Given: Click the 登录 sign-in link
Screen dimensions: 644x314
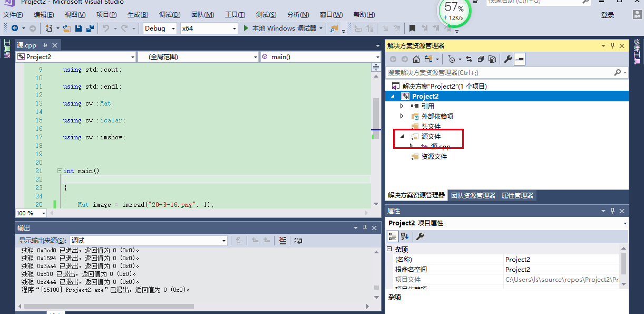Looking at the screenshot, I should point(608,15).
